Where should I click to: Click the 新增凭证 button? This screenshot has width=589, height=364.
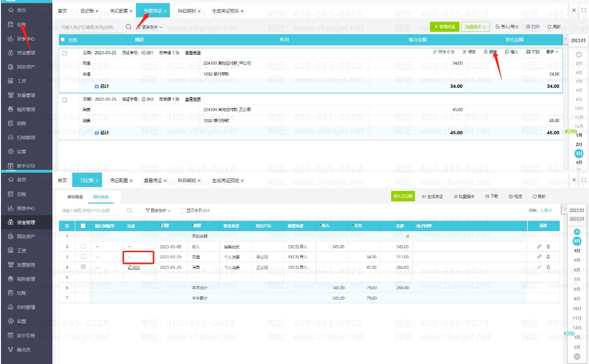click(x=444, y=27)
